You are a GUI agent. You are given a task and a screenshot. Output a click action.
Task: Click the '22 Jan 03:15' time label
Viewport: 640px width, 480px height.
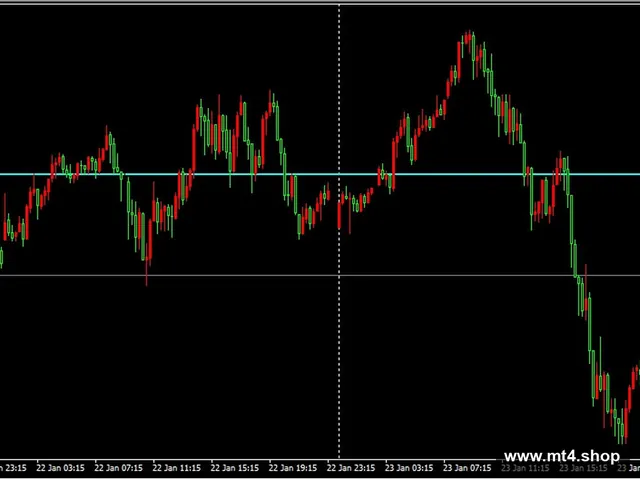point(60,468)
